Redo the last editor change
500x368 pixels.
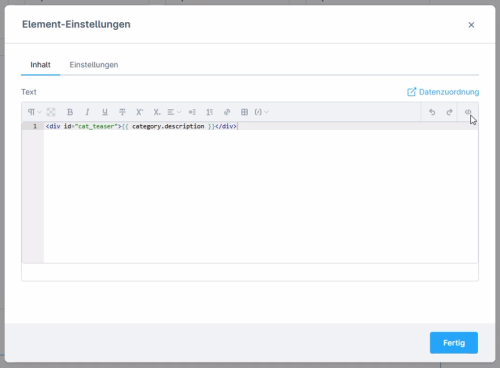click(x=449, y=112)
